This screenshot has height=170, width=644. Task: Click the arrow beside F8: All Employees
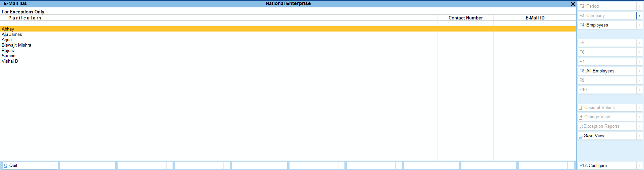639,71
